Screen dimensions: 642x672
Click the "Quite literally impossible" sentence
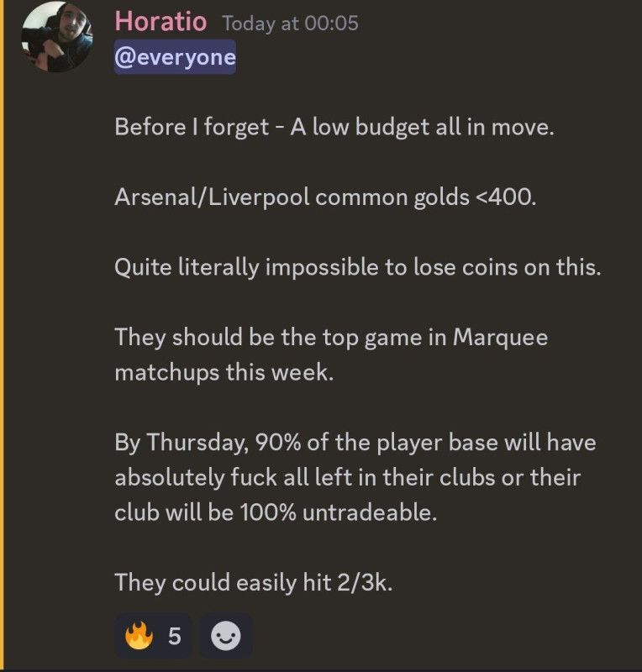tap(358, 267)
